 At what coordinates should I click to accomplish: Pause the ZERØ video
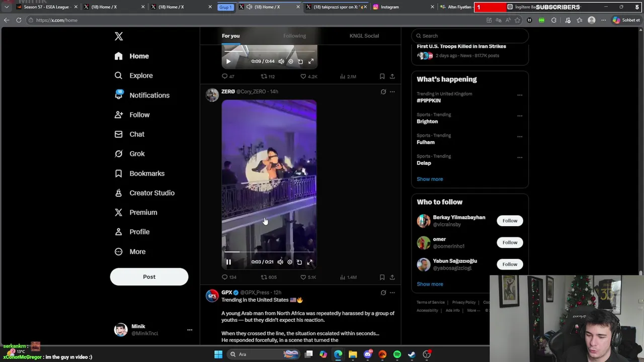coord(228,262)
